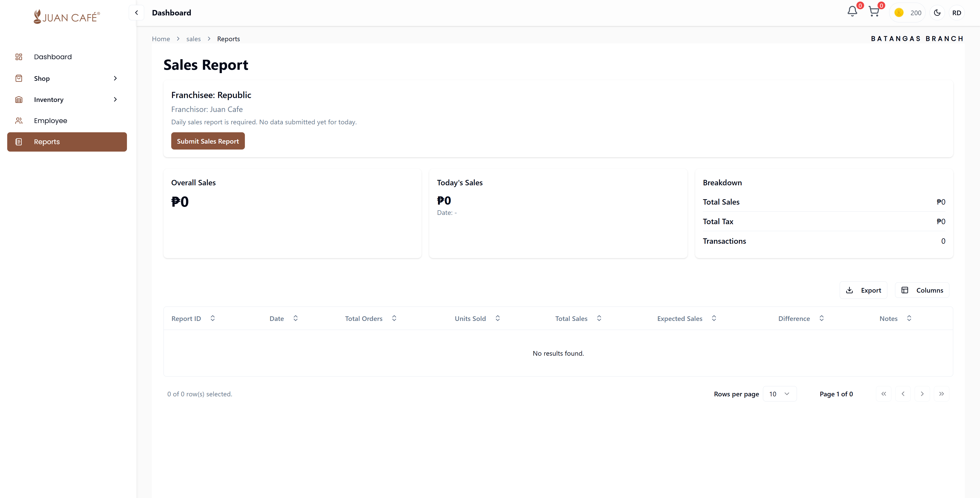Click the Submit Sales Report button
This screenshot has height=498, width=980.
[x=208, y=141]
